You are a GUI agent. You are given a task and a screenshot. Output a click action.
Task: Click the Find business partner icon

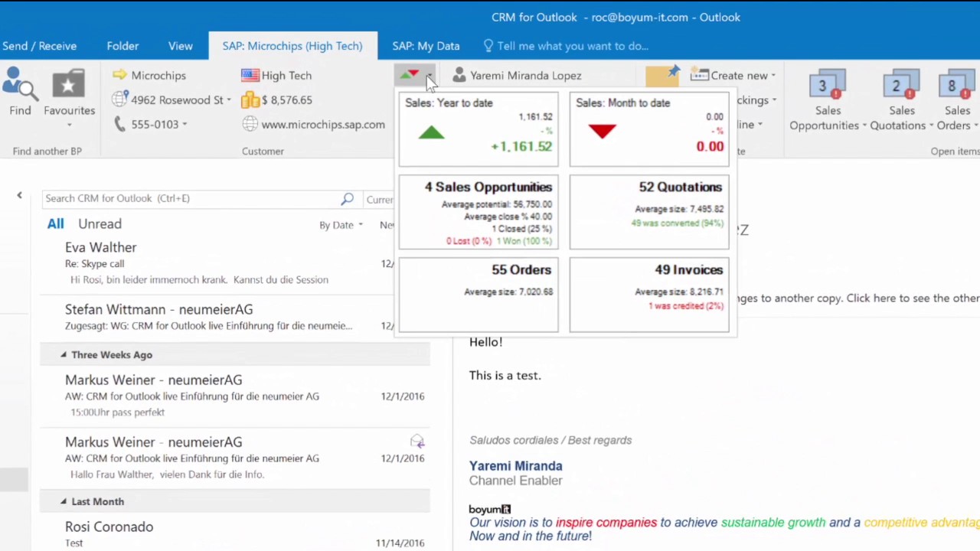point(18,84)
